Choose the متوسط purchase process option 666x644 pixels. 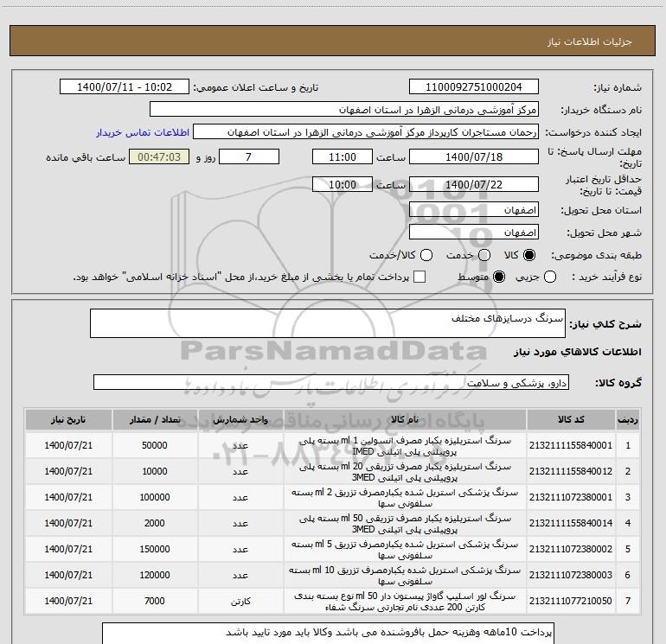point(499,277)
